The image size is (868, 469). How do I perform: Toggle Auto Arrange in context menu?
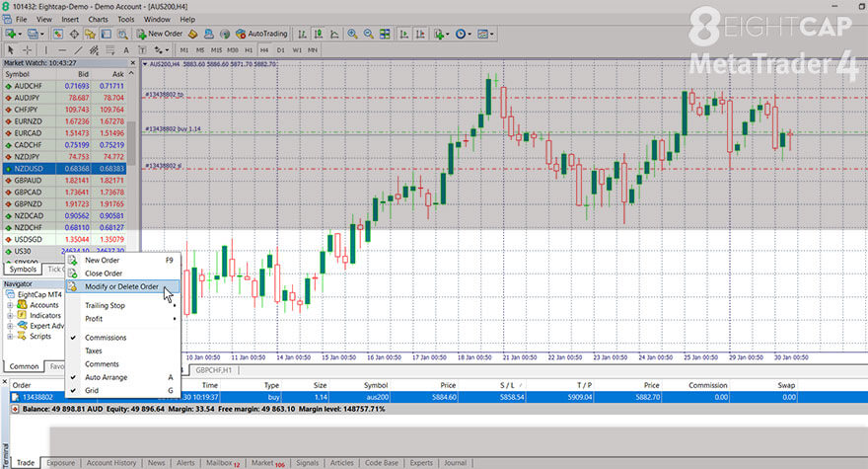[106, 377]
